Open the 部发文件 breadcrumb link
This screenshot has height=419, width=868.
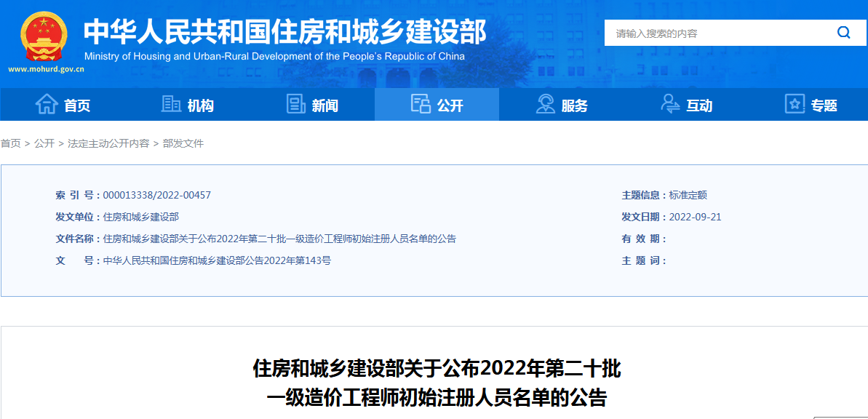(183, 144)
